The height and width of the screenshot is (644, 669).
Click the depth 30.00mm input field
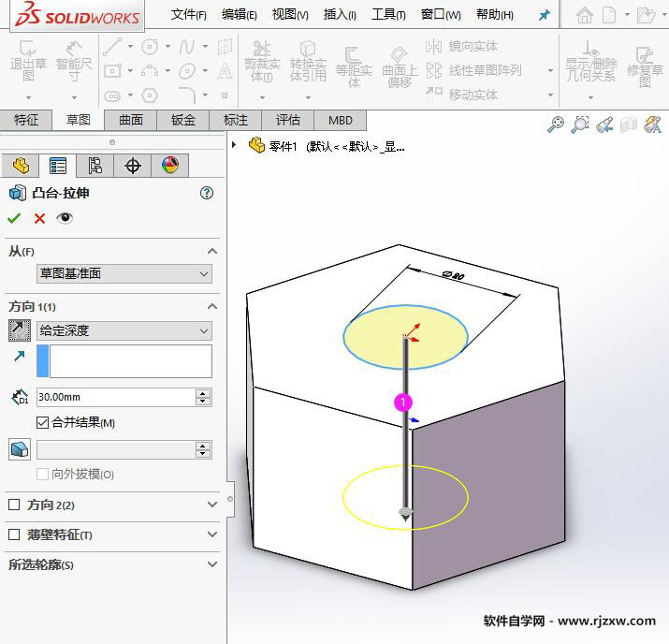[116, 397]
